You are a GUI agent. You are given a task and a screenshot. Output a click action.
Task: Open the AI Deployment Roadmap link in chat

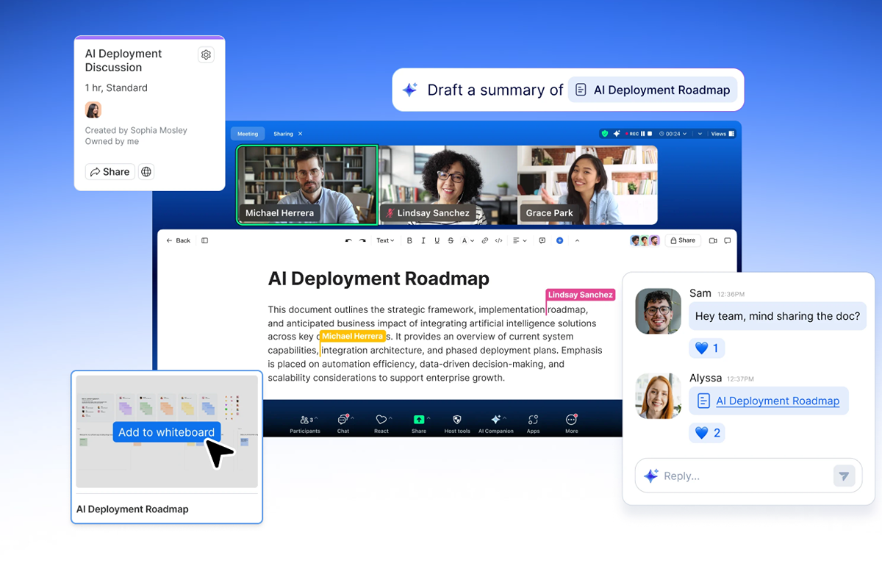click(778, 401)
